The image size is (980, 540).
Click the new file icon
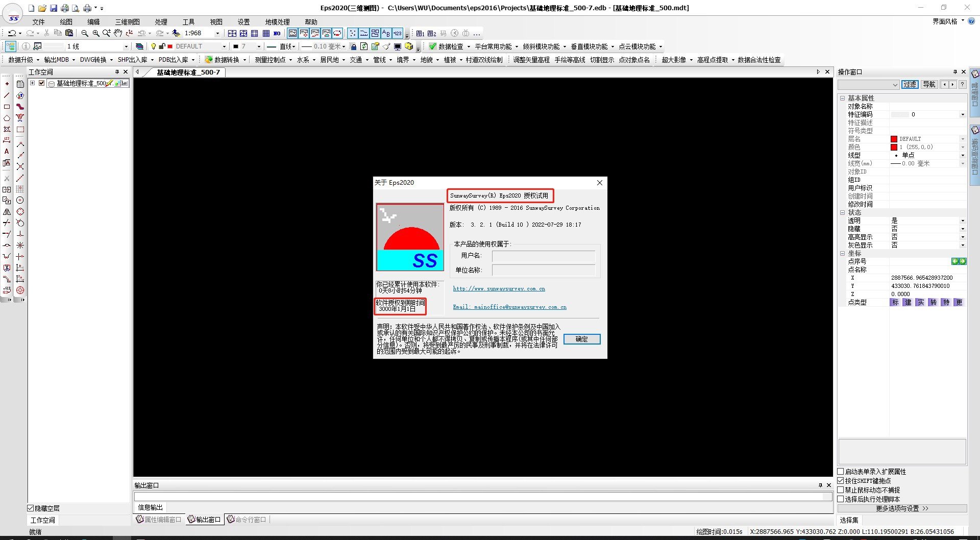[31, 8]
